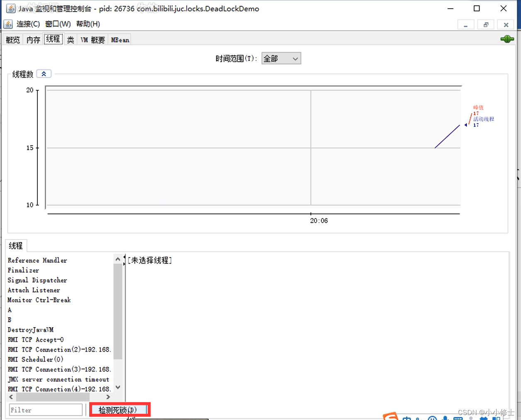Click the thread list horizontal scrollbar thumb
Screen dimensions: 521x420
52,397
